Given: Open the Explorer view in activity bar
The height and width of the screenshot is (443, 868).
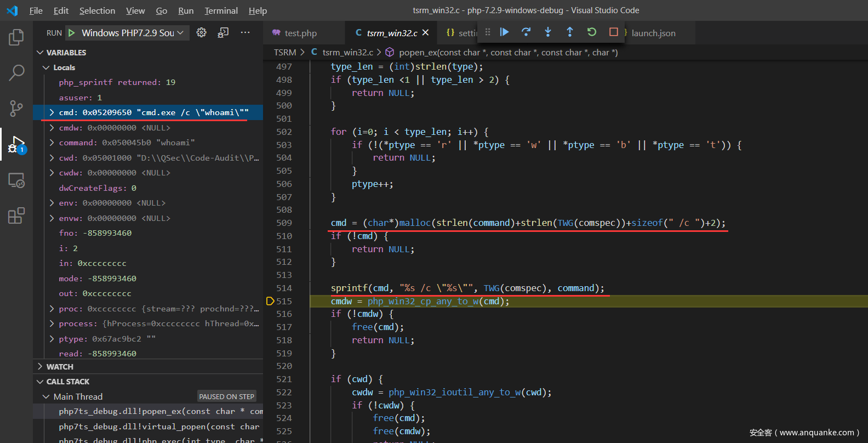Looking at the screenshot, I should (x=16, y=37).
